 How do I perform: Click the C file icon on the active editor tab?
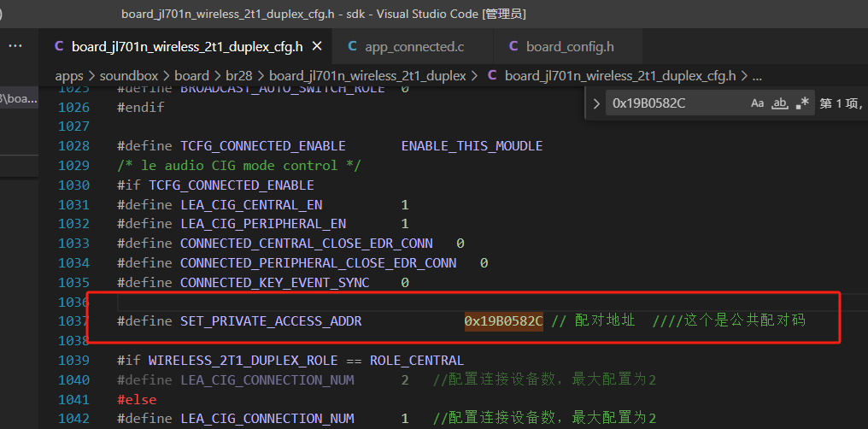pyautogui.click(x=59, y=47)
